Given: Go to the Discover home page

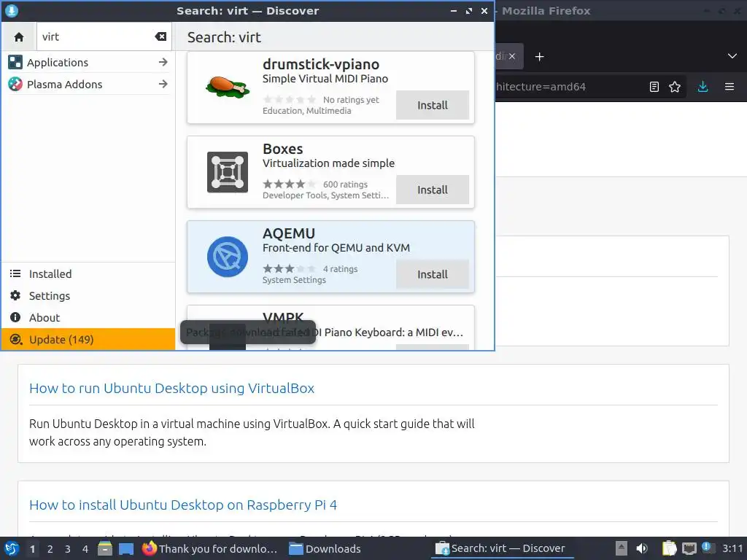Looking at the screenshot, I should (18, 36).
